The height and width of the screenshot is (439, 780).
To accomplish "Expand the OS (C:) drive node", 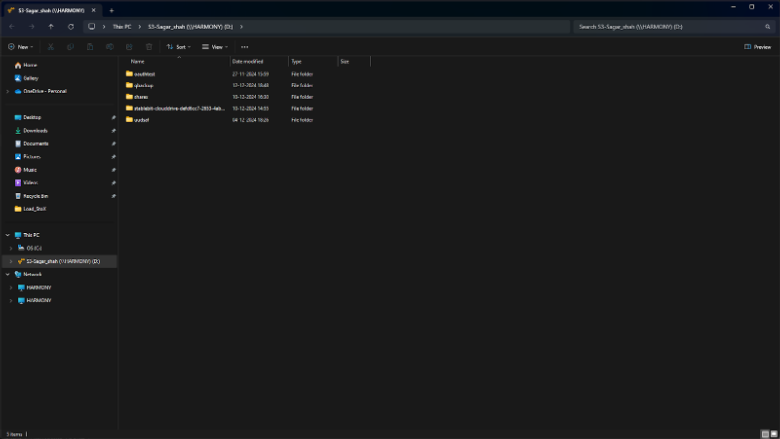I will coord(11,248).
